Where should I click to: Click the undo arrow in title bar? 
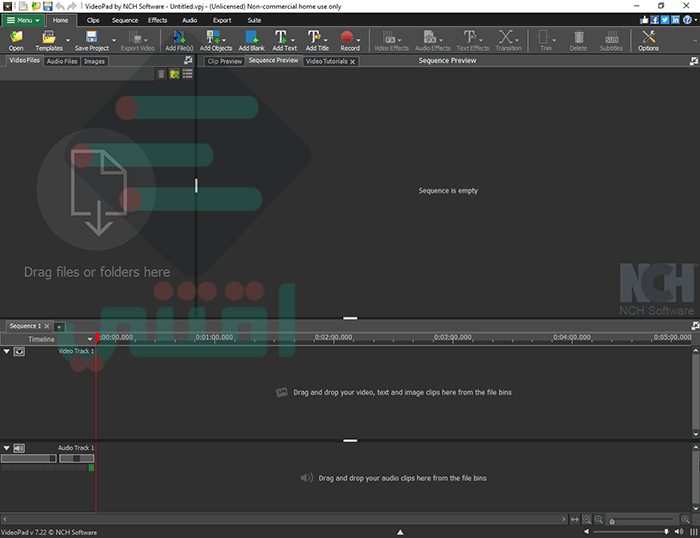(60, 6)
